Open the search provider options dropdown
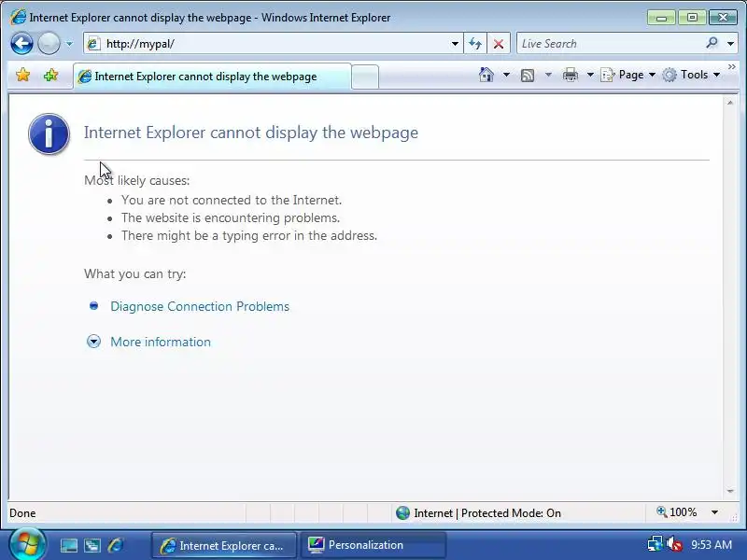 [730, 44]
